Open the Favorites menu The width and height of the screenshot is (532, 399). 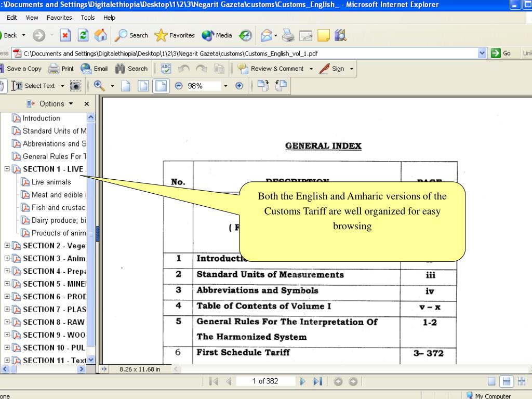59,18
